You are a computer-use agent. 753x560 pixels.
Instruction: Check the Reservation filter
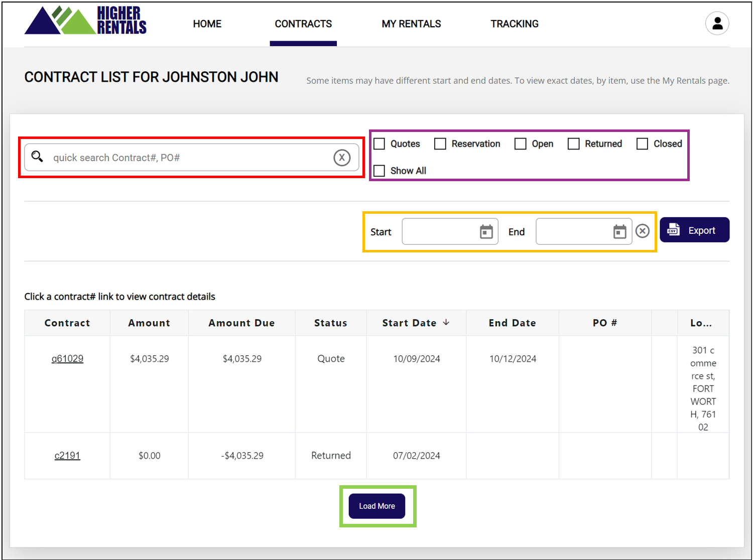coord(440,144)
